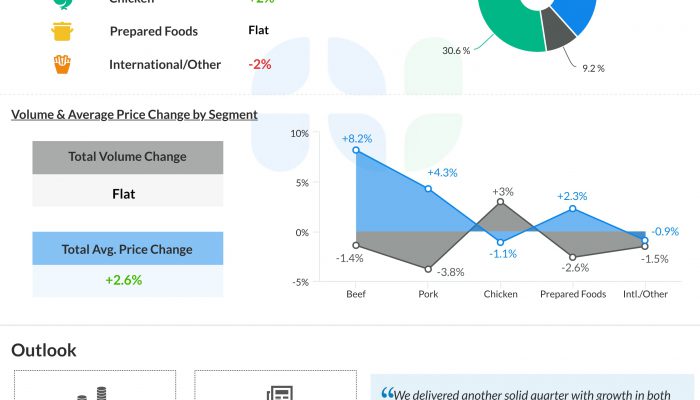Click the International/Other segment label

click(x=165, y=64)
